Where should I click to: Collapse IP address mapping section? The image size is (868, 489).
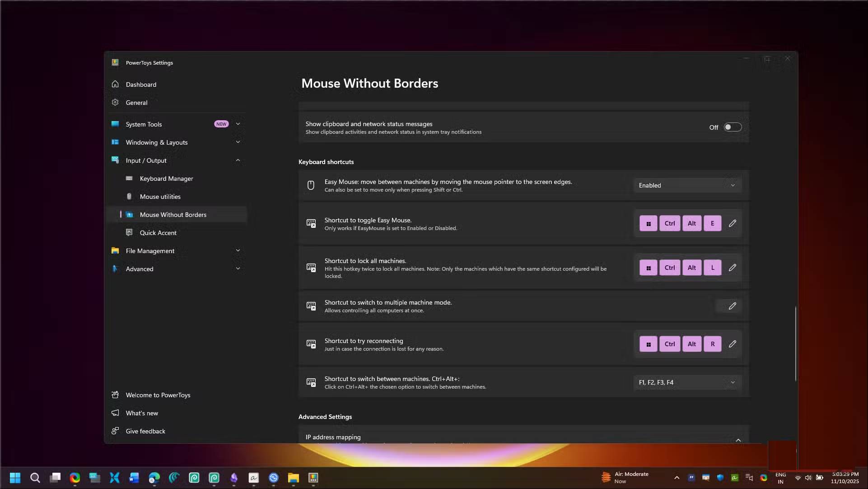[x=738, y=439]
